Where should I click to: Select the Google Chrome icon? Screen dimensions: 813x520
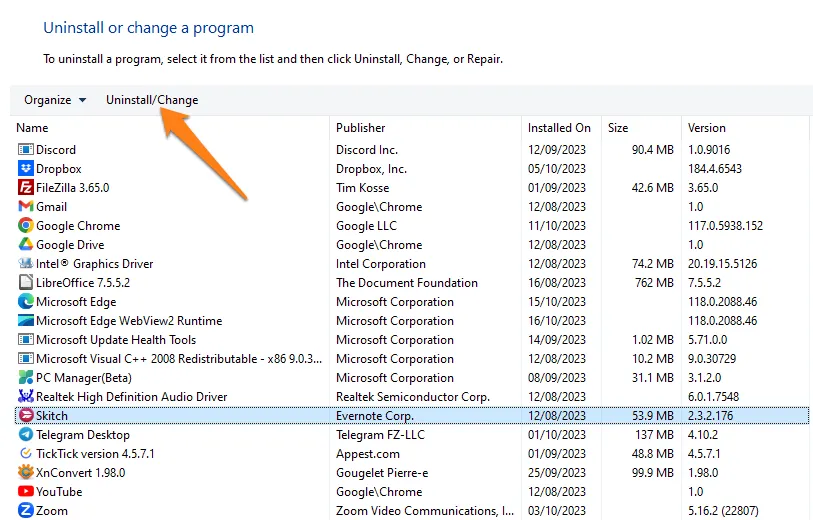(25, 226)
